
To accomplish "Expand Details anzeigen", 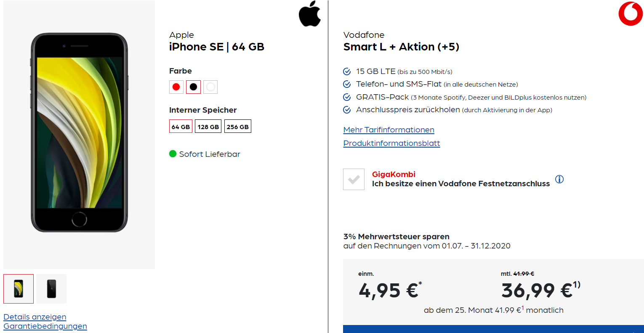I will [x=35, y=317].
